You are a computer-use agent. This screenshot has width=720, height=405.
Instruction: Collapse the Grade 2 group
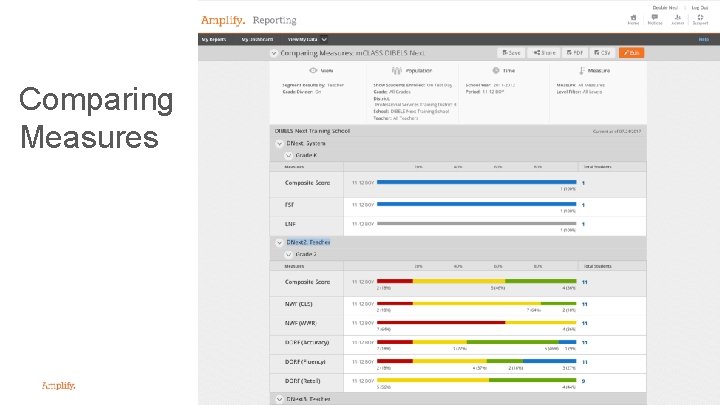click(x=288, y=254)
